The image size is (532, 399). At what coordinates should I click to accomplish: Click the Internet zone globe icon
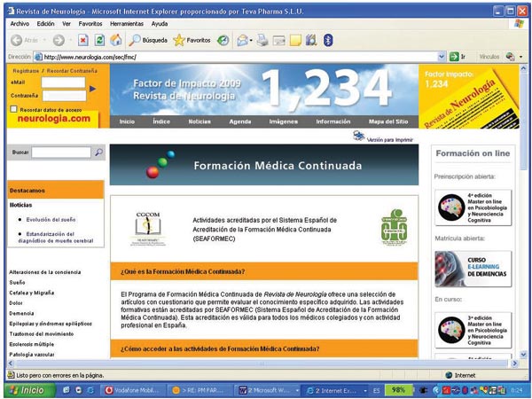[449, 375]
